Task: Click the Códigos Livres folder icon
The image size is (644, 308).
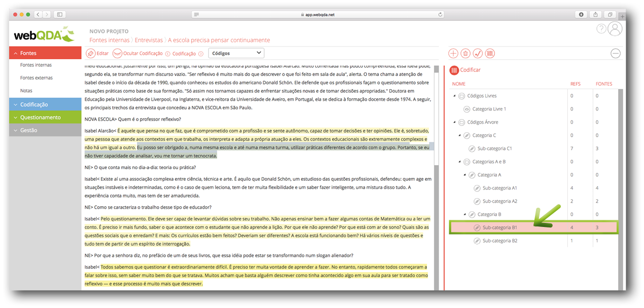Action: point(461,96)
